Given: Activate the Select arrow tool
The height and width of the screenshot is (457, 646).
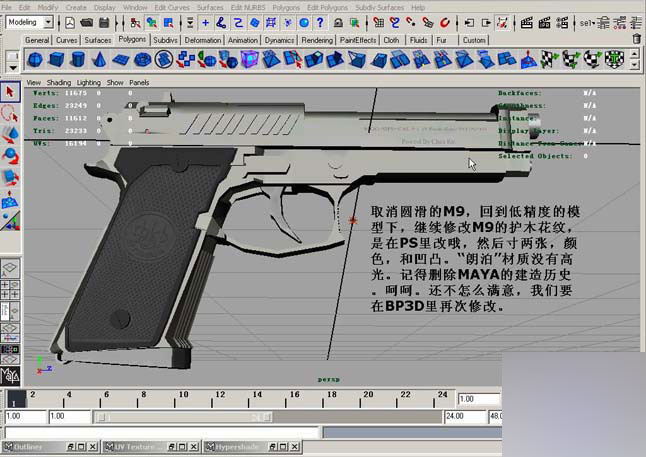Looking at the screenshot, I should [10, 91].
